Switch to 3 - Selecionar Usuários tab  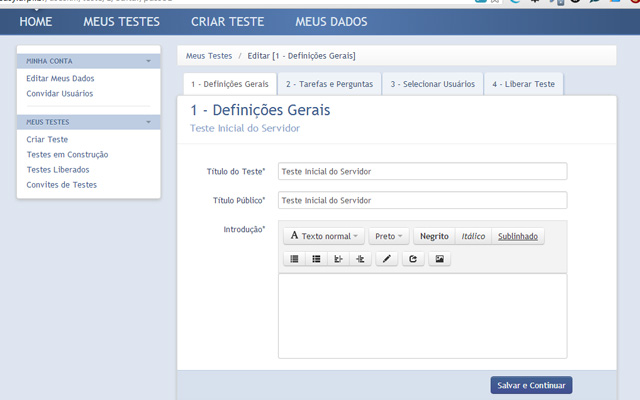433,84
